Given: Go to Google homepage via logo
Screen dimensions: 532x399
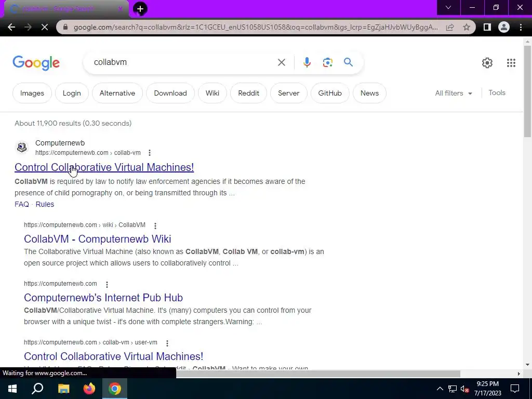Looking at the screenshot, I should coord(36,63).
